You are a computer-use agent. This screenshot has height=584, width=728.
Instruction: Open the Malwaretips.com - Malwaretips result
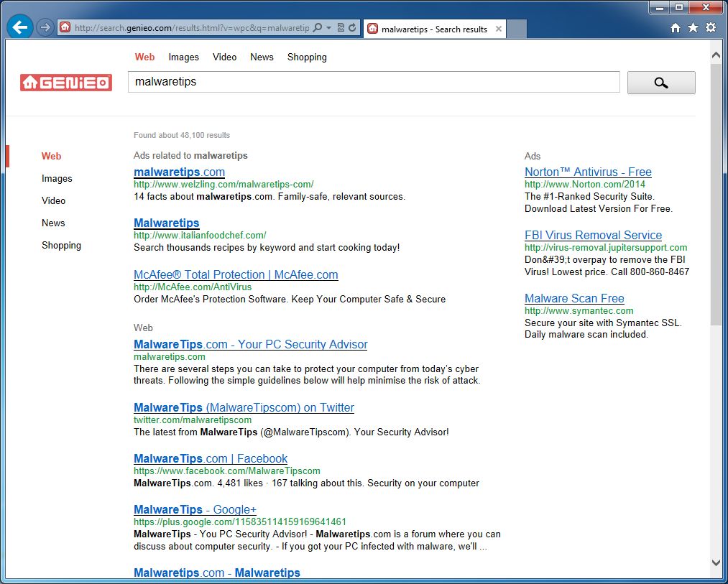[x=217, y=573]
